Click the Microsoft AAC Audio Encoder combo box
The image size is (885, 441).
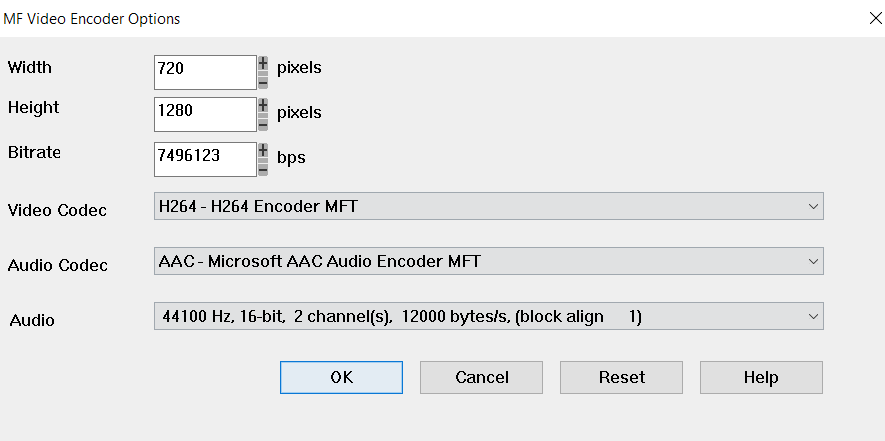click(x=489, y=261)
